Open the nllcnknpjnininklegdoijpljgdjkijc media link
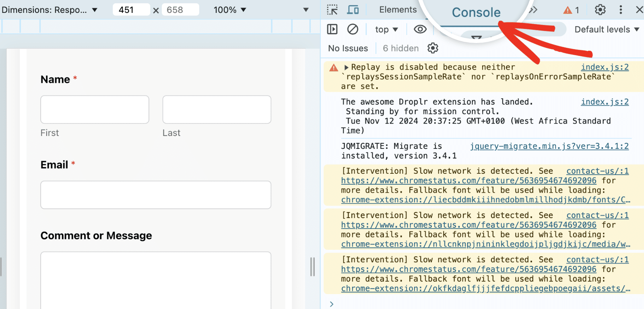Viewport: 644px width, 309px height. [486, 244]
